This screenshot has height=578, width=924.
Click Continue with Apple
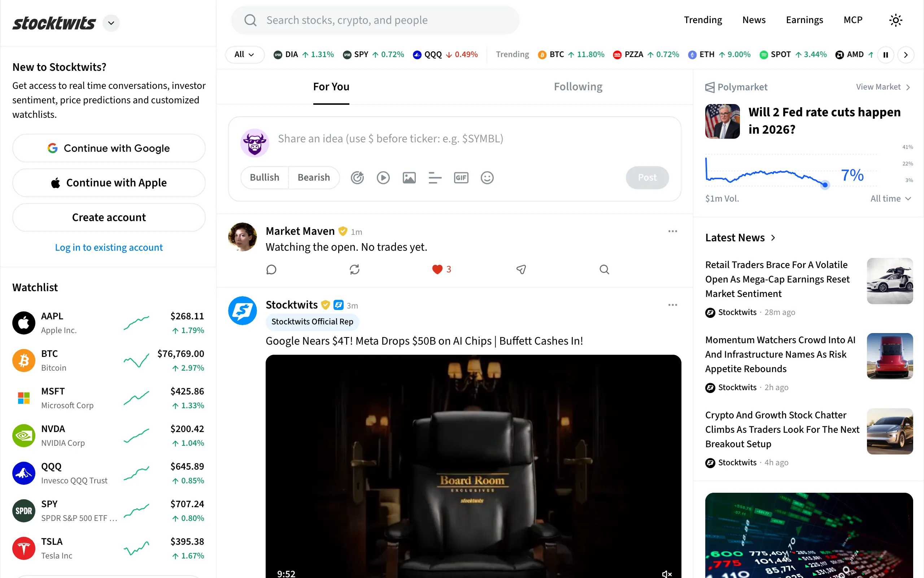tap(109, 183)
